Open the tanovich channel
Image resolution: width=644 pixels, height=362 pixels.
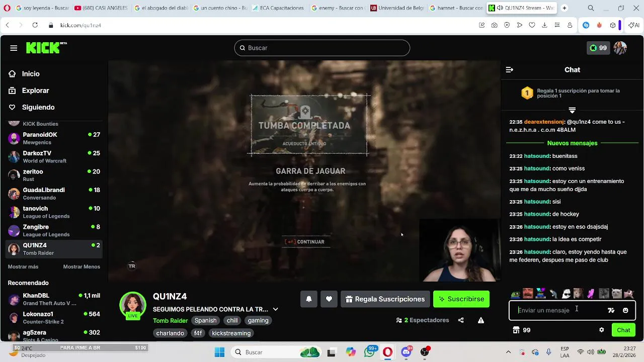(54, 212)
